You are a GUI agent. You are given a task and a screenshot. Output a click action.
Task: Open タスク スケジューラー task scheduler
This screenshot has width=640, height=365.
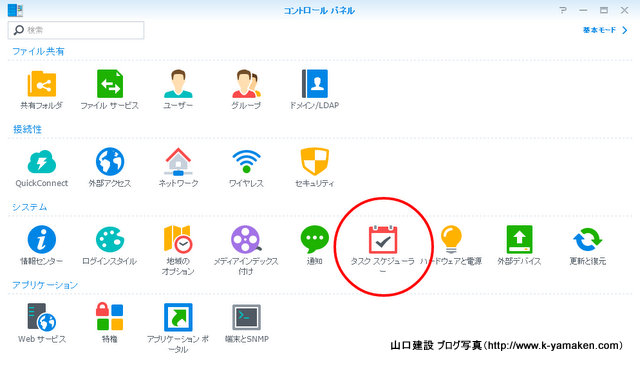point(382,240)
